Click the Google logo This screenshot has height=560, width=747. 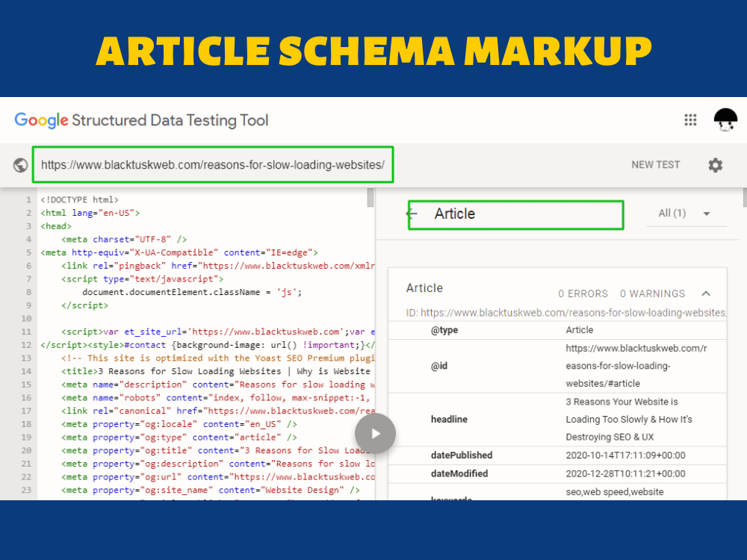click(x=41, y=120)
